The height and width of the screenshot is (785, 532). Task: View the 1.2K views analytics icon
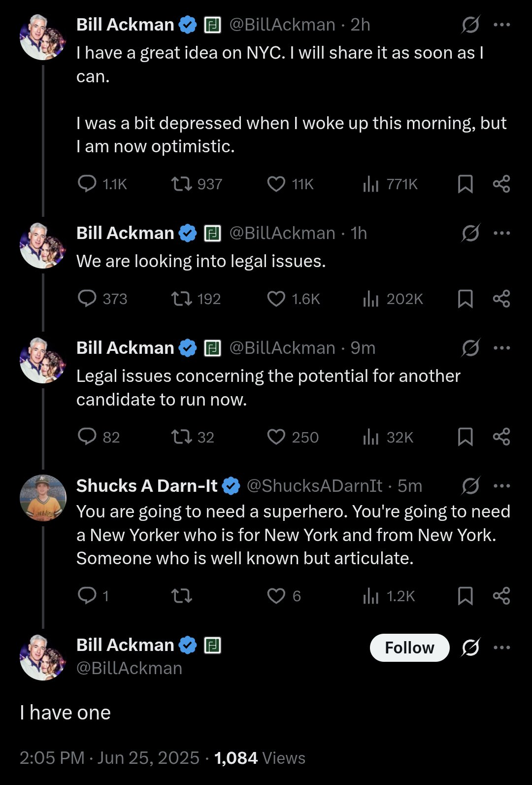tap(370, 596)
